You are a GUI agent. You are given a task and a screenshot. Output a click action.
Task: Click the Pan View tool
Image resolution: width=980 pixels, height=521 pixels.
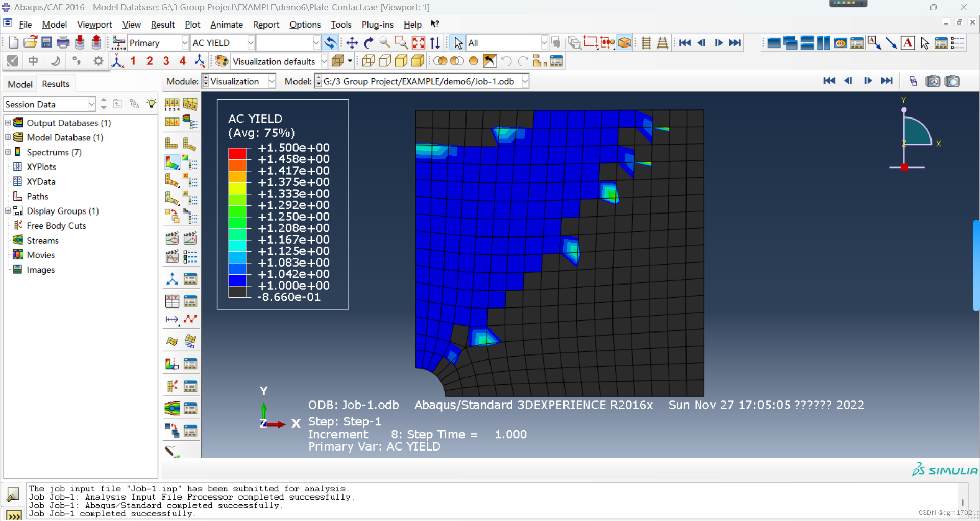click(x=352, y=43)
